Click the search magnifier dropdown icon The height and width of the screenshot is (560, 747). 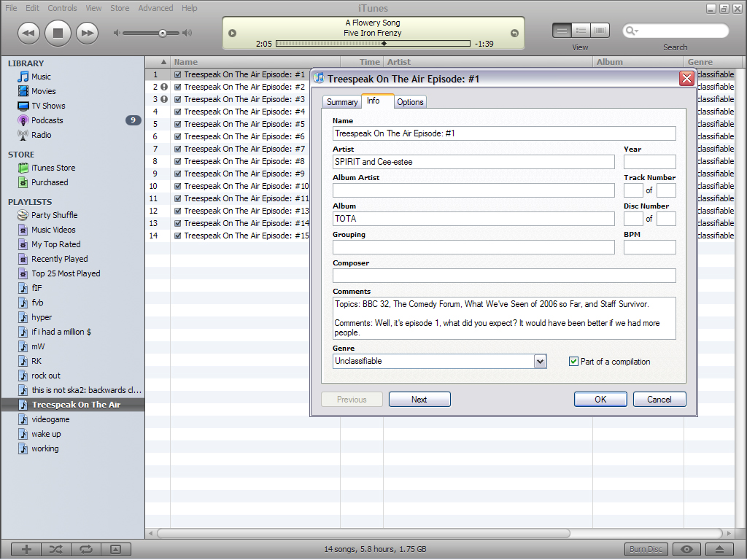click(632, 31)
